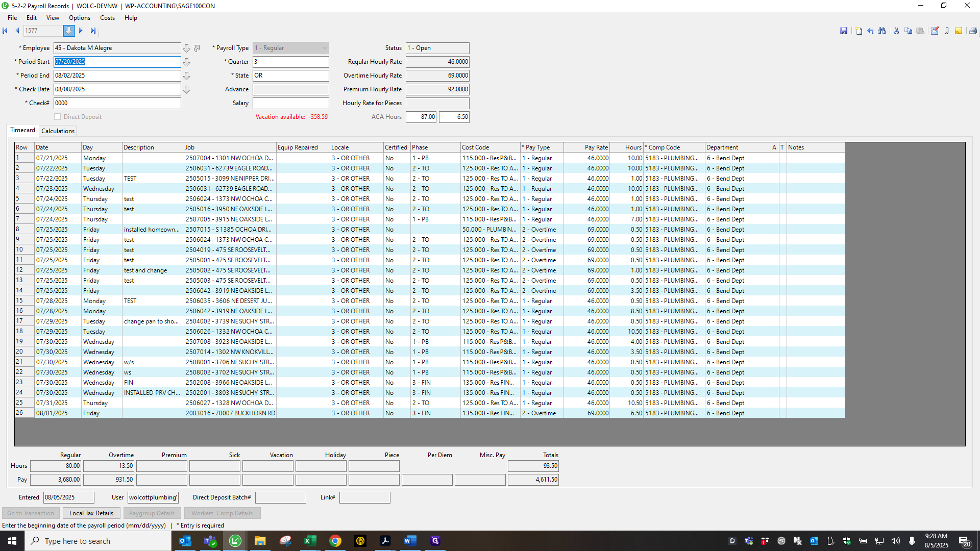Screen dimensions: 980x551
Task: Open Check Date picker arrow
Action: 187,90
